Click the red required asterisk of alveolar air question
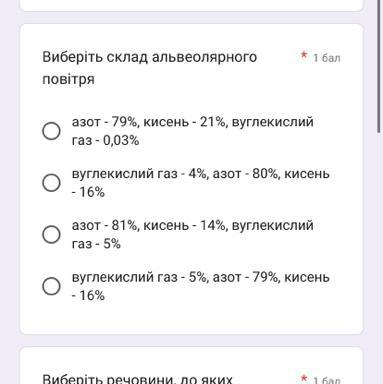The height and width of the screenshot is (384, 383). coord(304,55)
